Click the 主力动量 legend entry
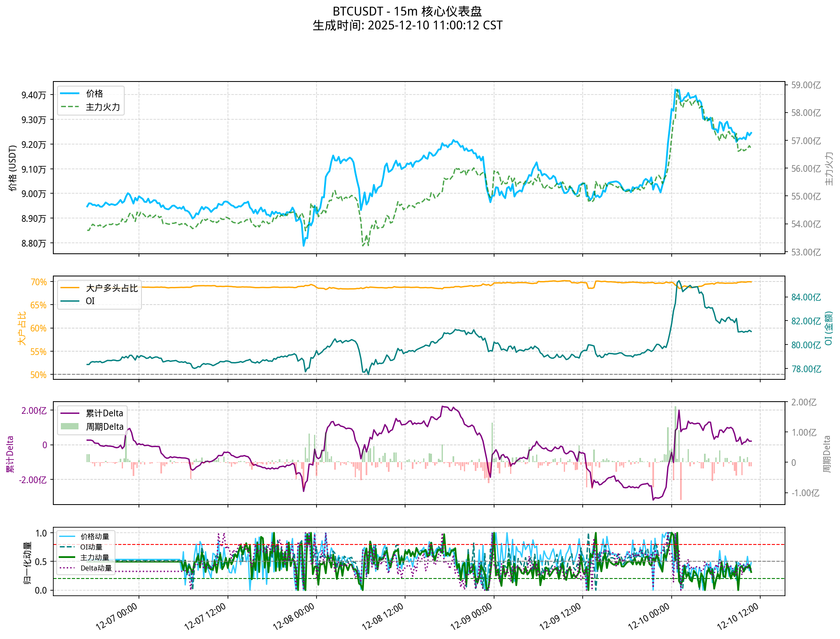The width and height of the screenshot is (840, 639). [94, 557]
